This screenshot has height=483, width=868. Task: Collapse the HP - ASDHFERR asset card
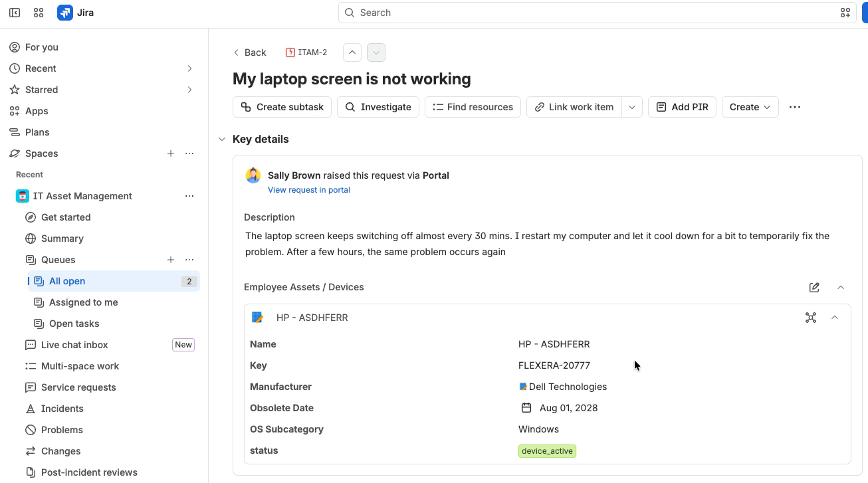point(835,318)
